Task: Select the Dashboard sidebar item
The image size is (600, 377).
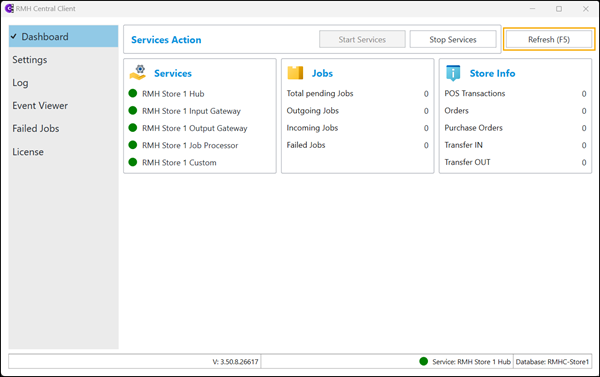Action: point(64,36)
